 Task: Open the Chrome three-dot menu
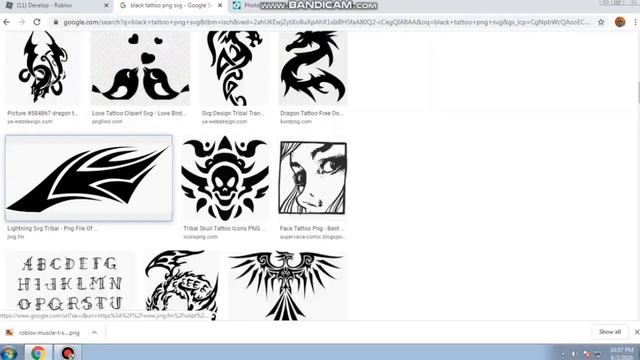(x=636, y=22)
